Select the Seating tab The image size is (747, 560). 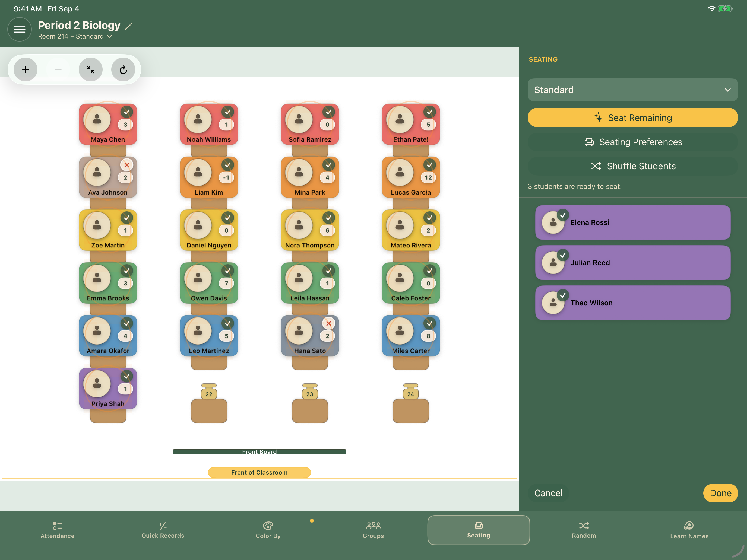pyautogui.click(x=479, y=530)
